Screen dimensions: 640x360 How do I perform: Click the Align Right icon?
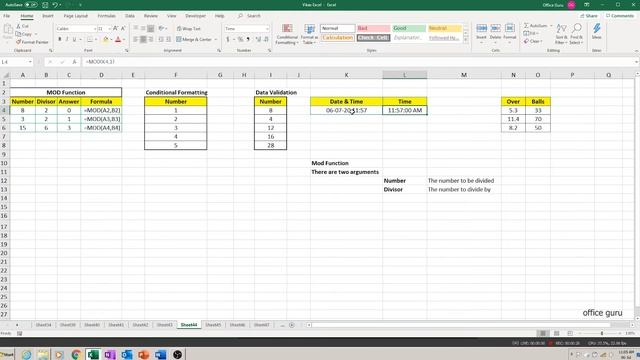click(151, 40)
